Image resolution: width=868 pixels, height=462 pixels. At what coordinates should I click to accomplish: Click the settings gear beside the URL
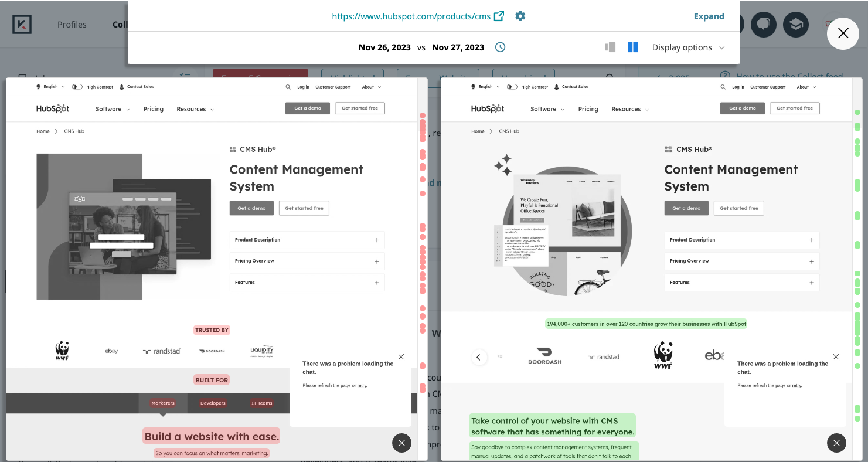520,16
